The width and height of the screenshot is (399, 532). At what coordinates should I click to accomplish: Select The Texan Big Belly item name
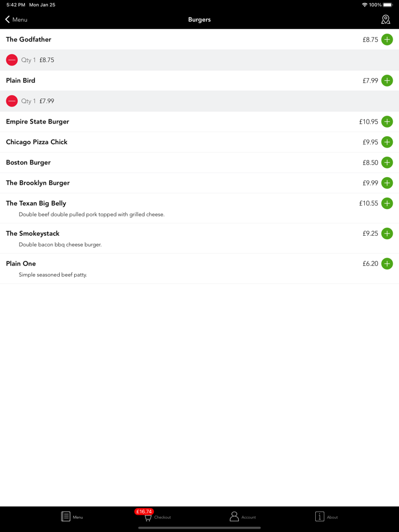[x=36, y=203]
